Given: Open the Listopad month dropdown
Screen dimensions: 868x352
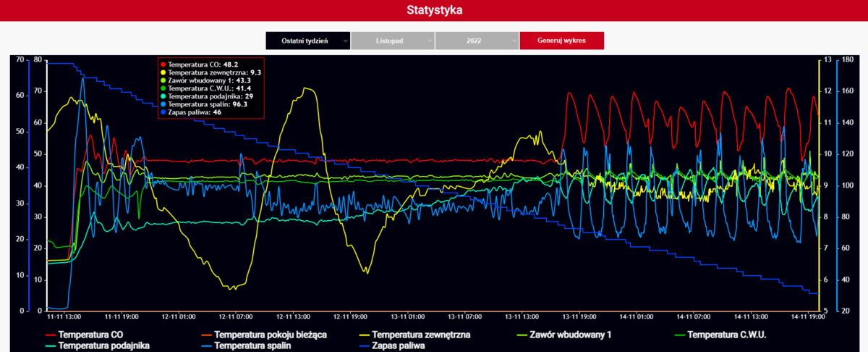Looking at the screenshot, I should pyautogui.click(x=393, y=41).
